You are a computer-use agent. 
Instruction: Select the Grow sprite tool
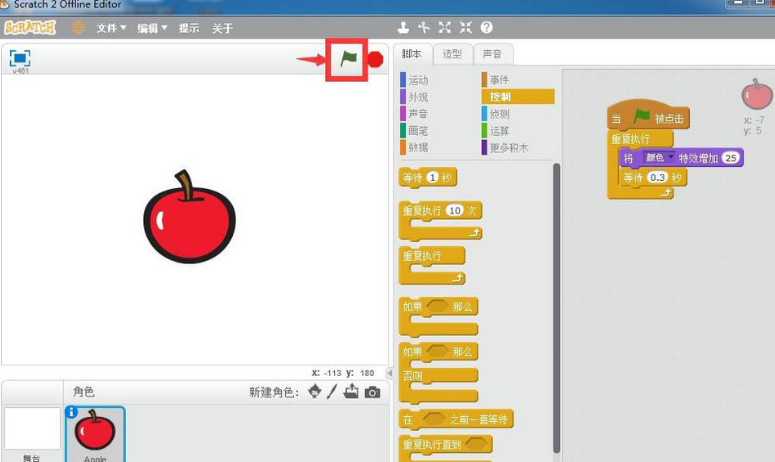[445, 28]
